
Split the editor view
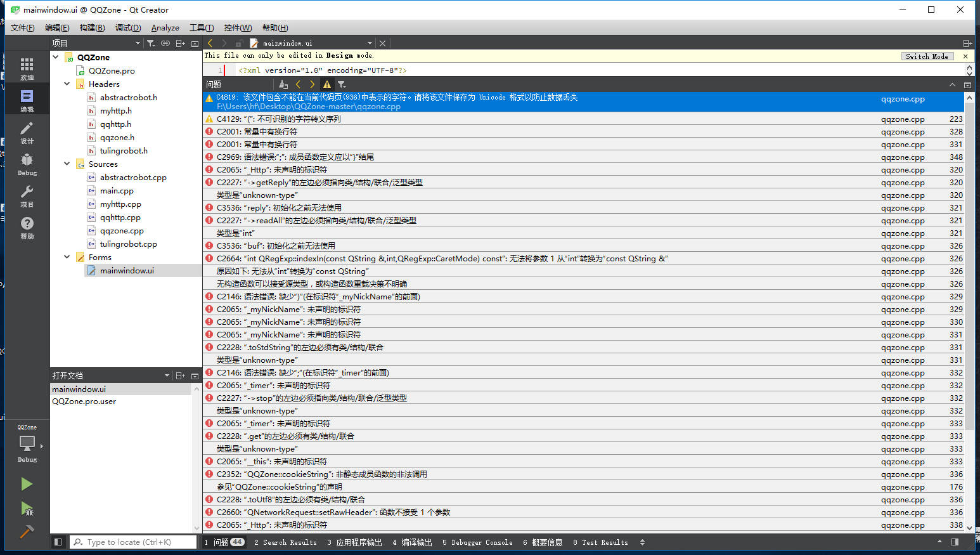967,43
